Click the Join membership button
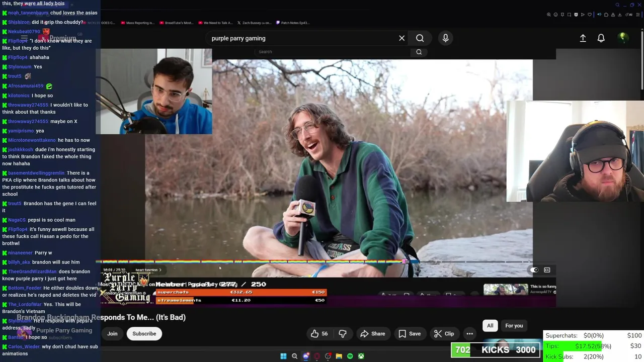This screenshot has height=362, width=644. (112, 334)
